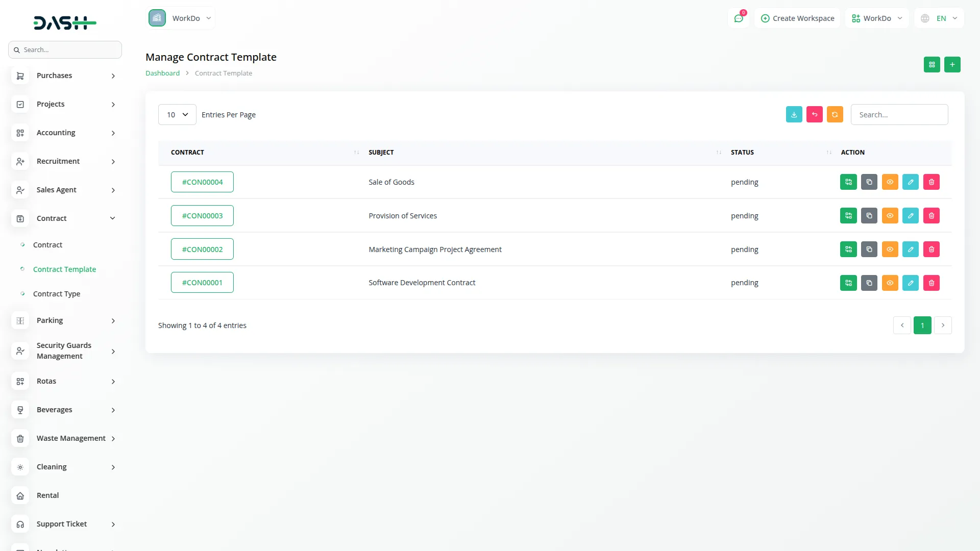Follow the Dashboard breadcrumb link
The height and width of the screenshot is (551, 980).
[162, 72]
